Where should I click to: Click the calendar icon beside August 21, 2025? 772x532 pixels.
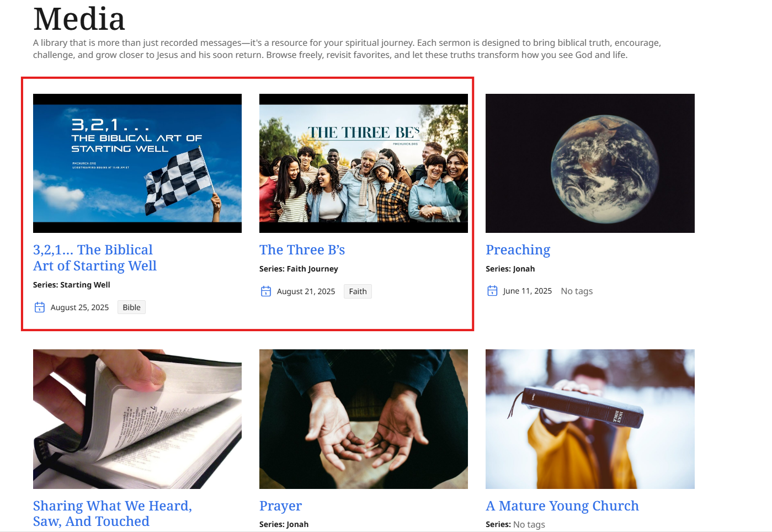pos(266,291)
